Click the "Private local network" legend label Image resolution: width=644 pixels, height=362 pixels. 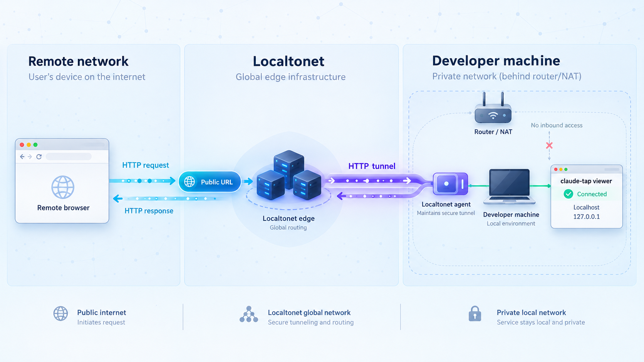(531, 313)
